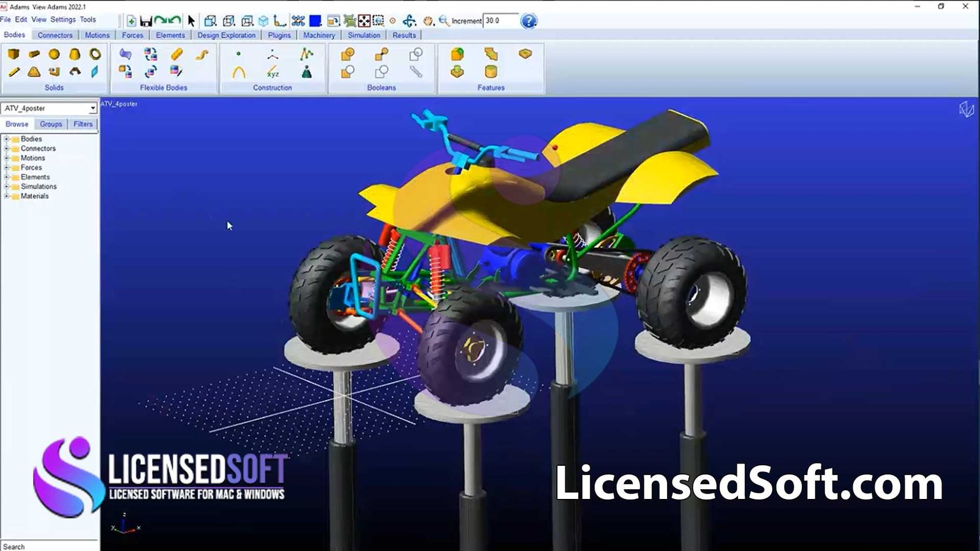The height and width of the screenshot is (551, 980).
Task: Open the Edit menu
Action: point(21,20)
